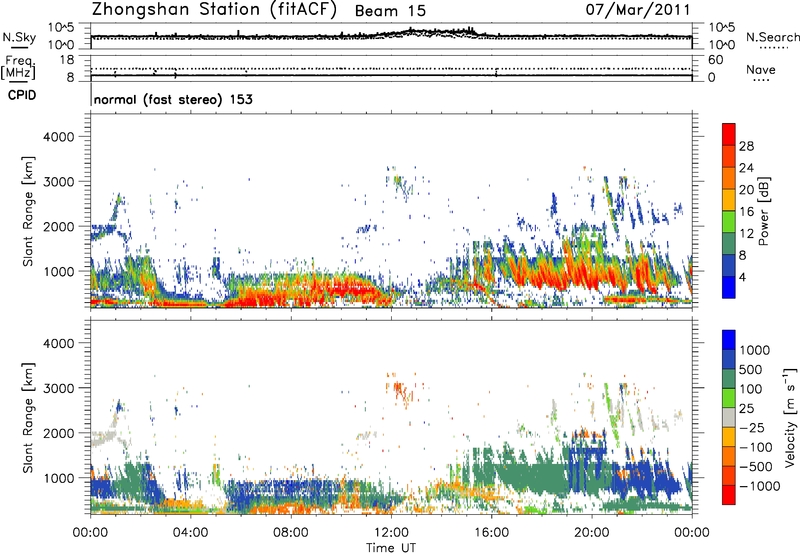Click the 'Nave' legend label
The image size is (800, 554).
pos(761,69)
